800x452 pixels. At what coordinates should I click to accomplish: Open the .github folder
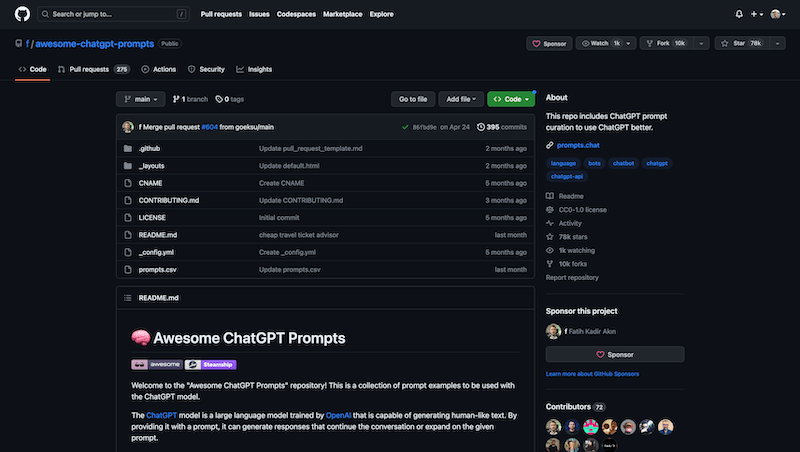pyautogui.click(x=149, y=148)
